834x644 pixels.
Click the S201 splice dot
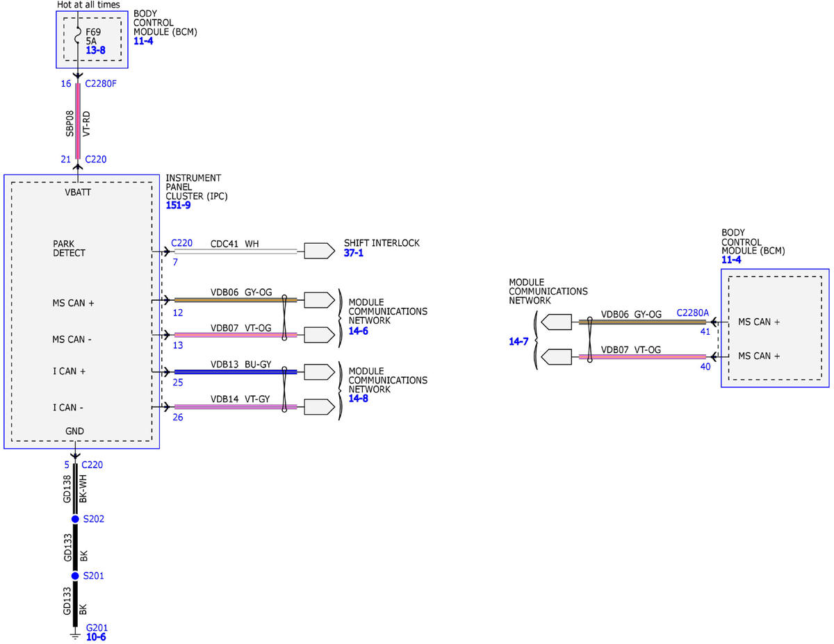[75, 576]
